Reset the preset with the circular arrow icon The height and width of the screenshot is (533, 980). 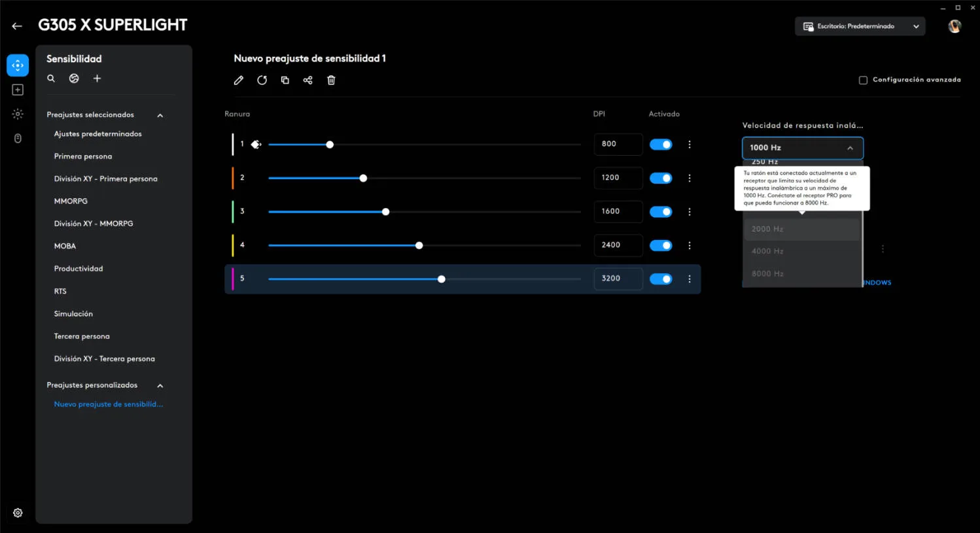point(262,80)
